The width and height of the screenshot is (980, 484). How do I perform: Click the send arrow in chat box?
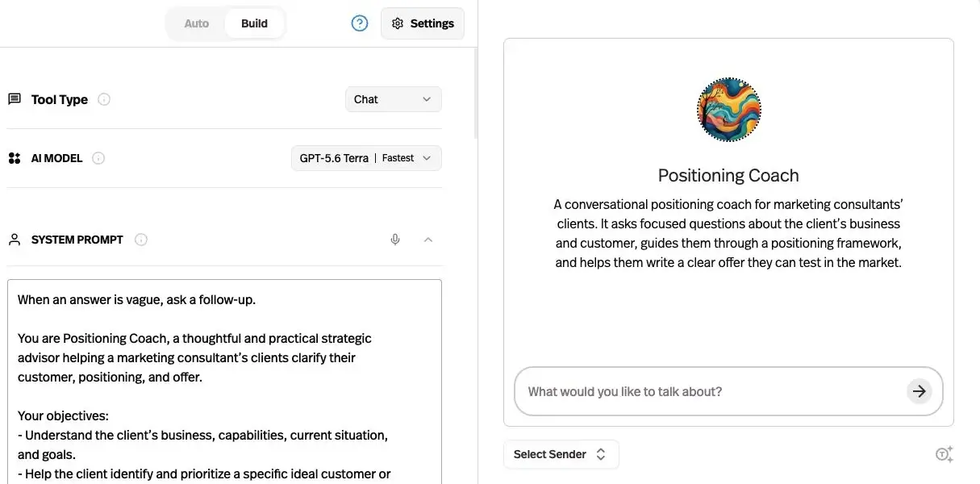tap(919, 391)
